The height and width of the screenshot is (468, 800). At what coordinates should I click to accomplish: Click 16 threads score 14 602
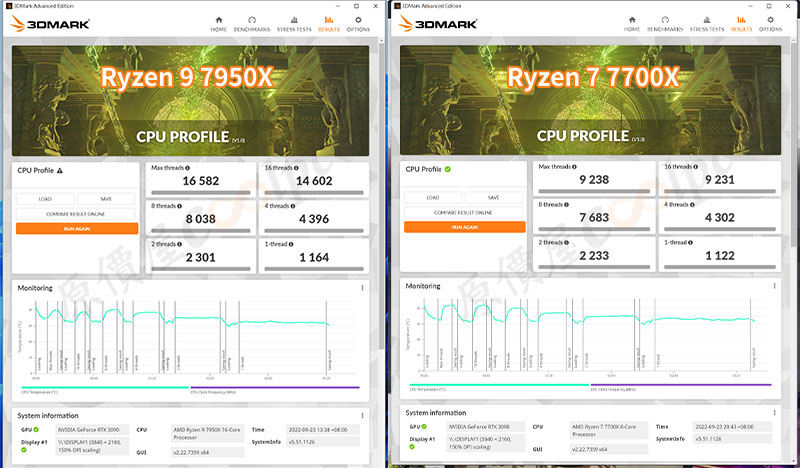click(x=314, y=181)
